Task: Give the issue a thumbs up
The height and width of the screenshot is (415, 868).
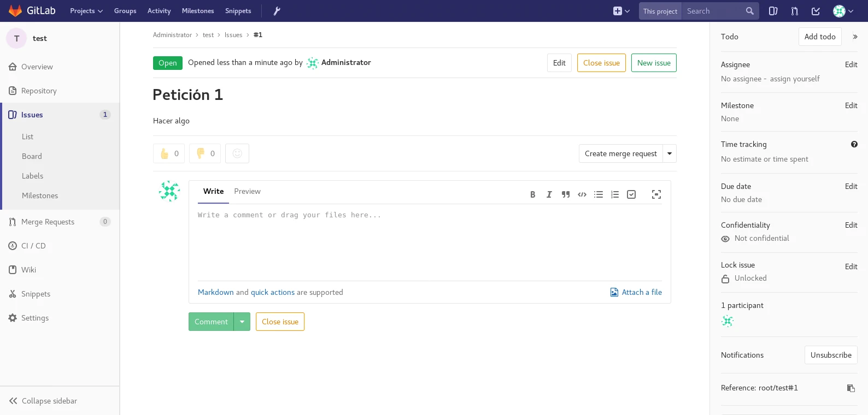Action: click(169, 153)
